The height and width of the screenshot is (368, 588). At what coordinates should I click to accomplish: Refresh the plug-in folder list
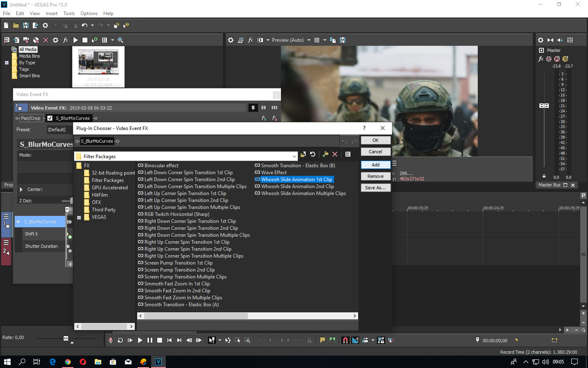(x=313, y=154)
